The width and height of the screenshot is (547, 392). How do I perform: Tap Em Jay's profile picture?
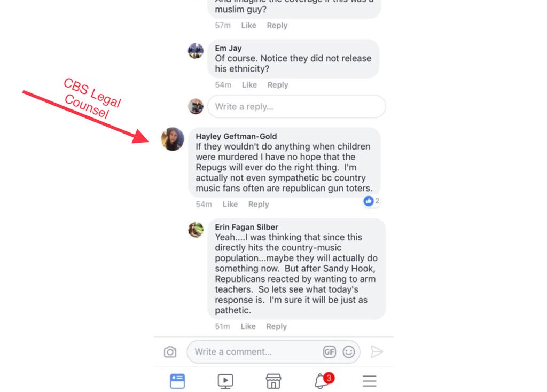pos(196,51)
